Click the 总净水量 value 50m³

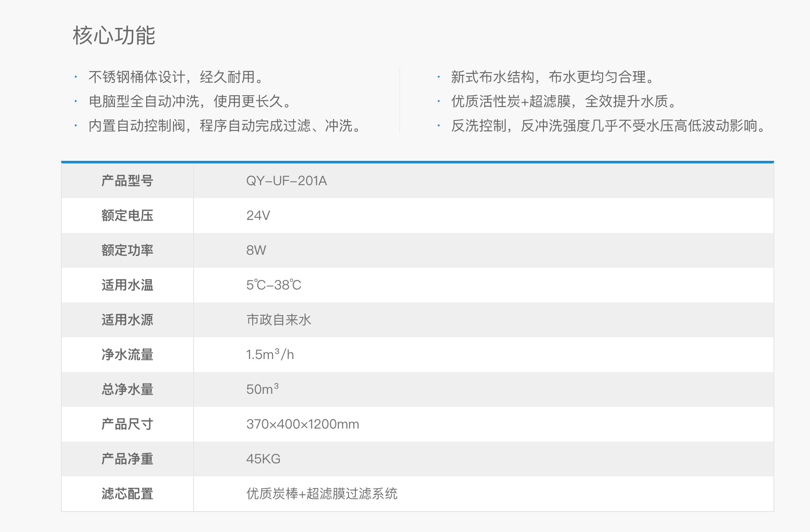tap(262, 389)
